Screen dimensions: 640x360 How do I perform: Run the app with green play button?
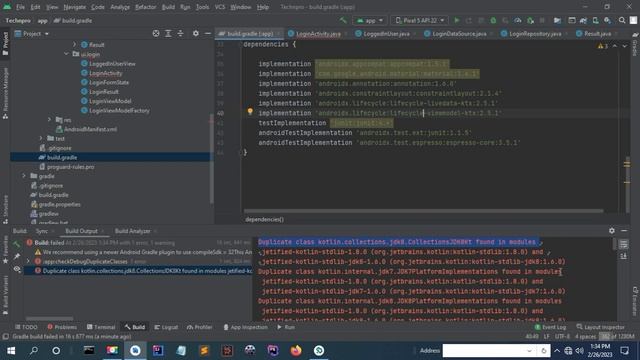pos(457,20)
